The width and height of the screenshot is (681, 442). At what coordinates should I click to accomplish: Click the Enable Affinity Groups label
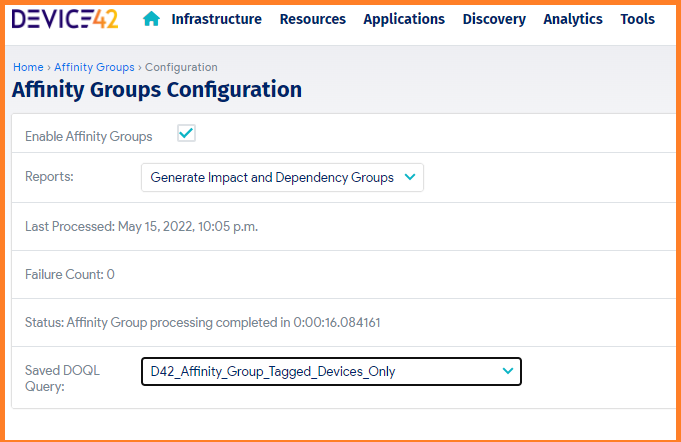pos(88,136)
